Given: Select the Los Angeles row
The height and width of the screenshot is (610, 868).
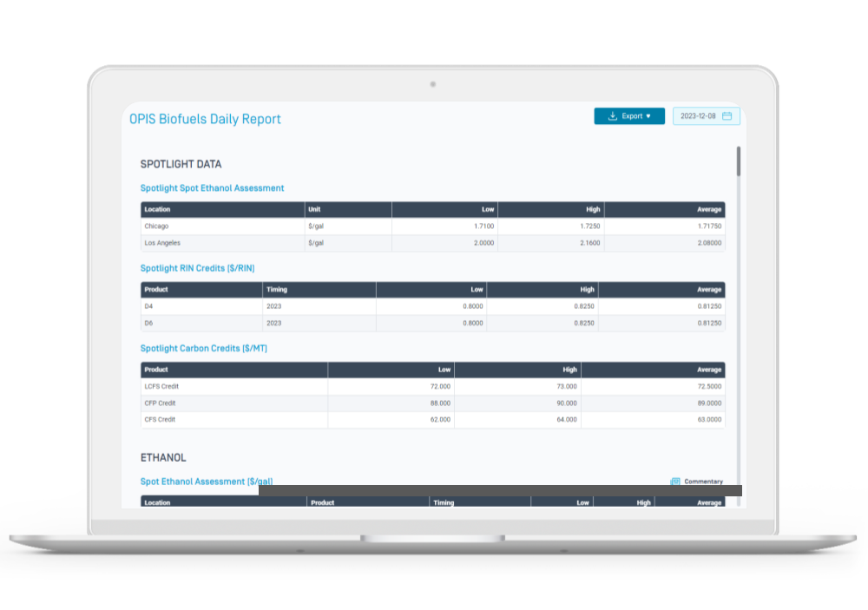Looking at the screenshot, I should tap(162, 243).
